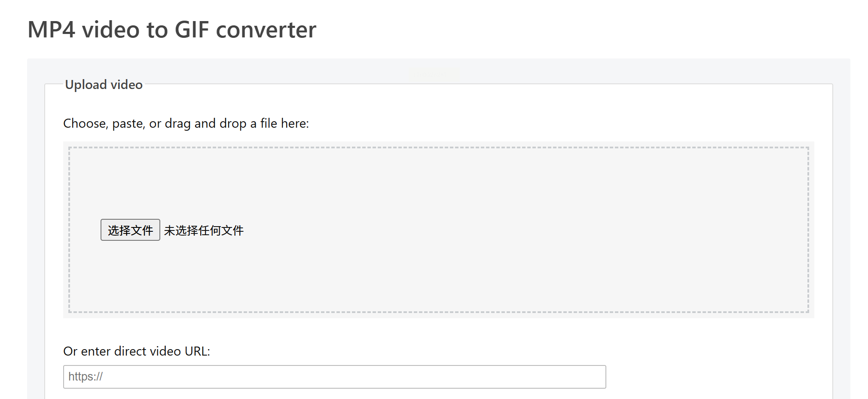Click the word "GIF" in the title
This screenshot has height=399, width=868.
click(192, 30)
